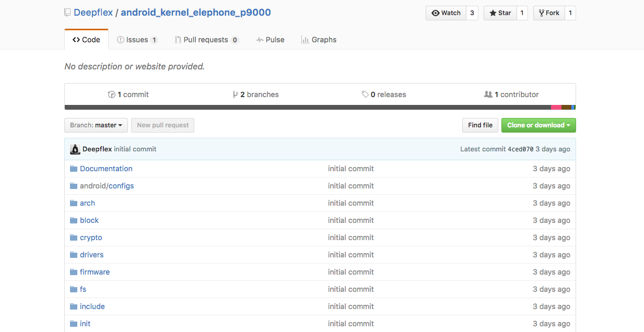Click the folder icon beside init

click(74, 324)
